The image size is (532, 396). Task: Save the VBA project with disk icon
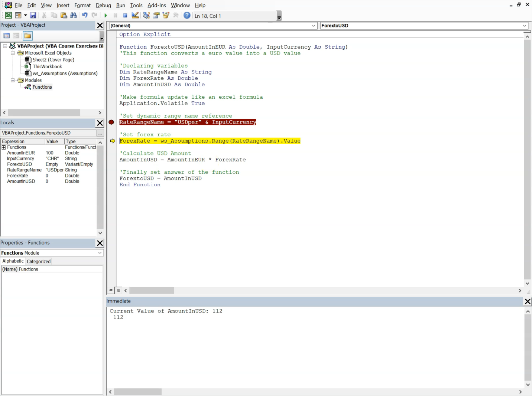(33, 15)
